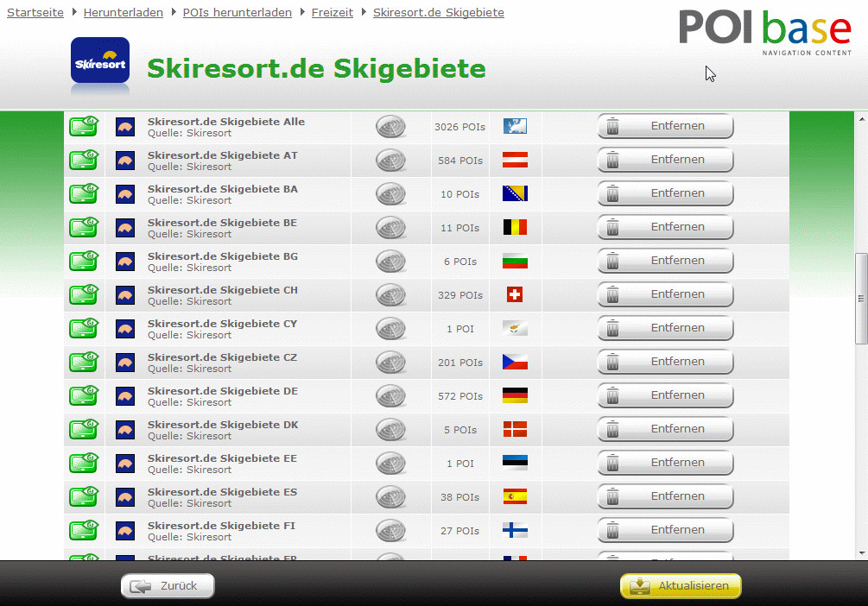The image size is (868, 606).
Task: Open Startseite breadcrumb link
Action: 35,13
